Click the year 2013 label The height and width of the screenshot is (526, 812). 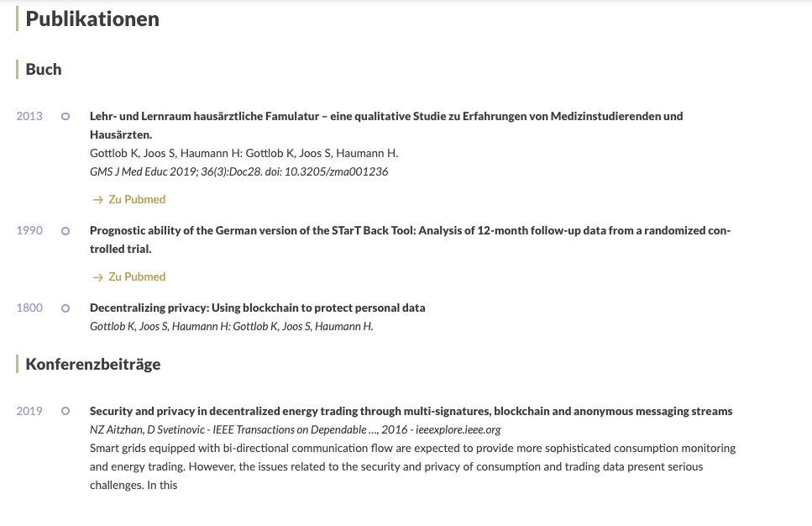[29, 116]
